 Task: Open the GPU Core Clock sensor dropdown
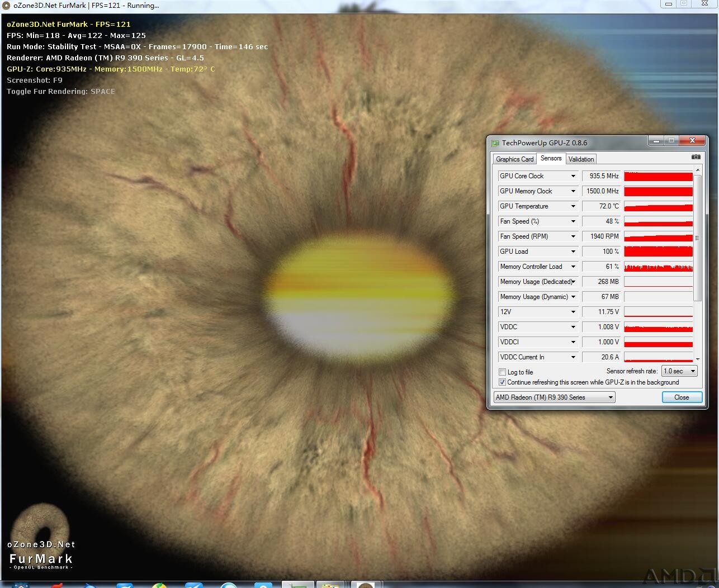click(573, 176)
